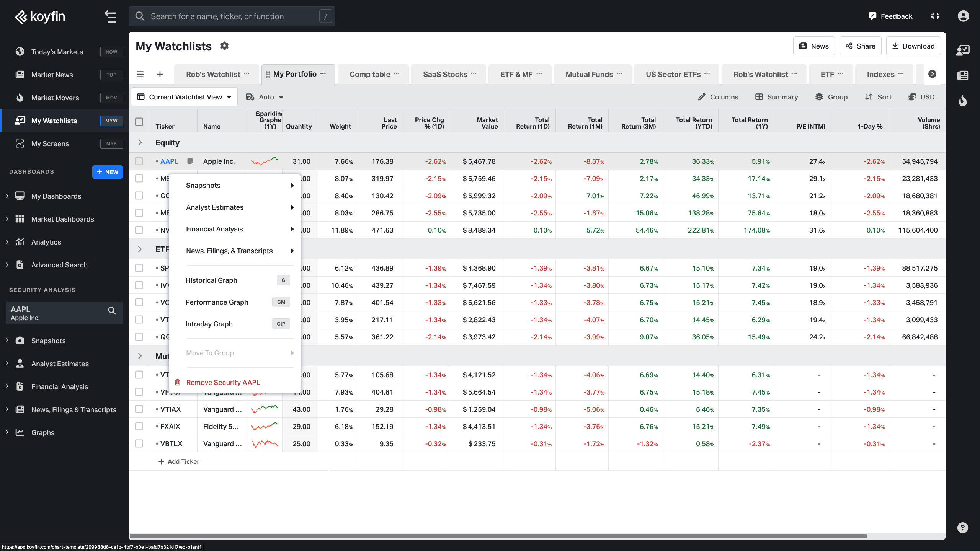Open My Screens in the sidebar
This screenshot has height=551, width=980.
64,143
